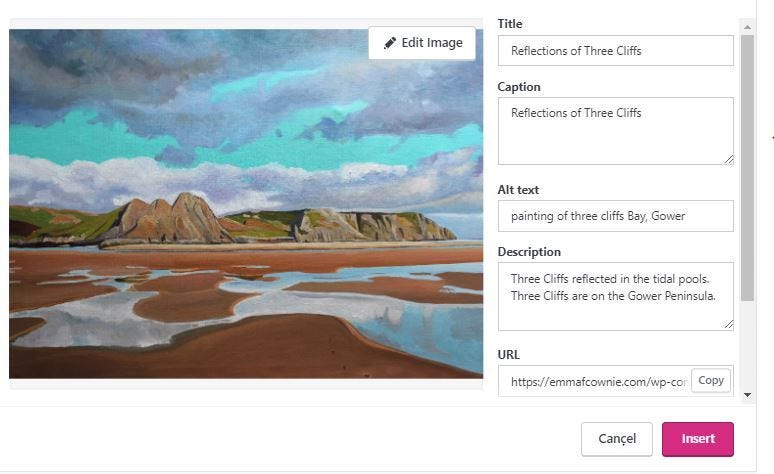The image size is (774, 474).
Task: Click the Three Cliffs painting preview
Action: (x=246, y=210)
